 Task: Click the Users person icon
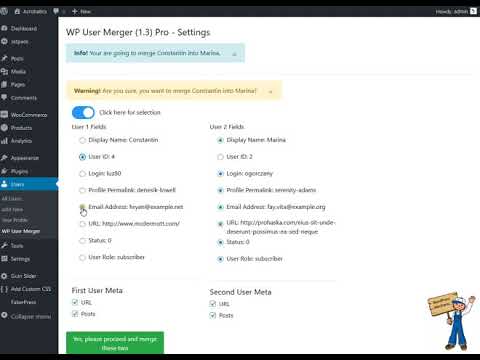click(x=4, y=184)
